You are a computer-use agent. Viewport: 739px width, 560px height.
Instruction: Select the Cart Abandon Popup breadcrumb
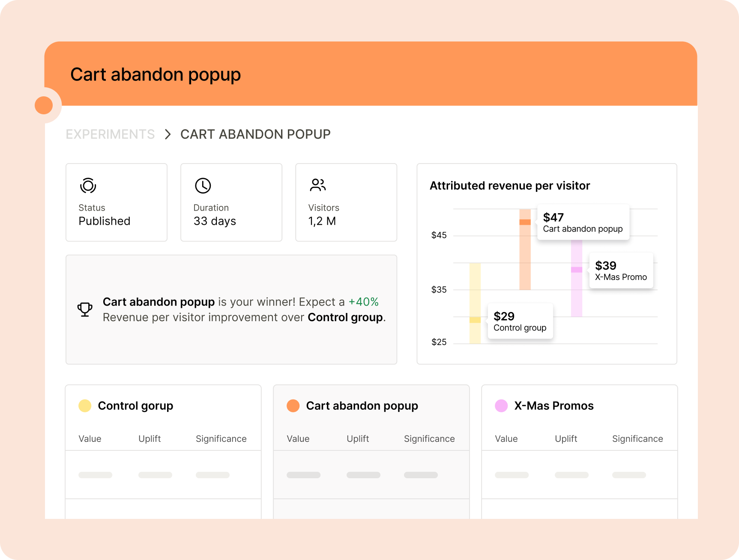255,134
